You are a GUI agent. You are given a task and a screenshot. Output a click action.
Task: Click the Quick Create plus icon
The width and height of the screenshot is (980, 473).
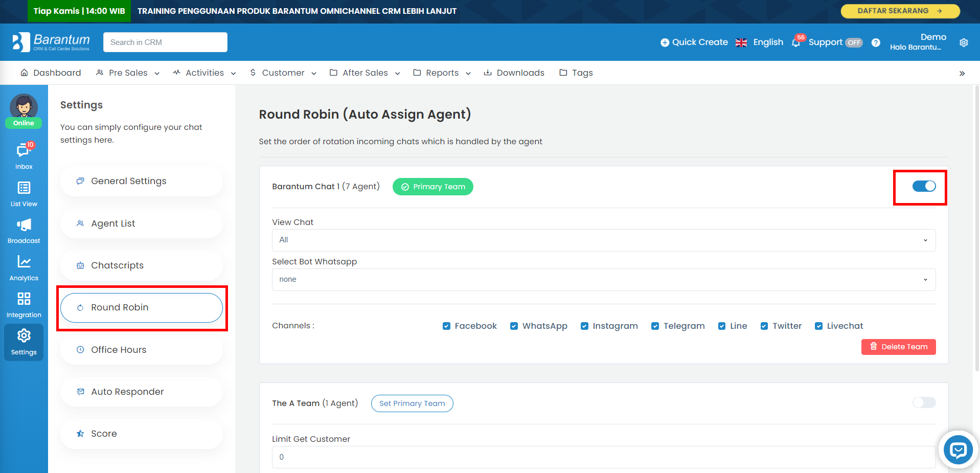pyautogui.click(x=665, y=42)
